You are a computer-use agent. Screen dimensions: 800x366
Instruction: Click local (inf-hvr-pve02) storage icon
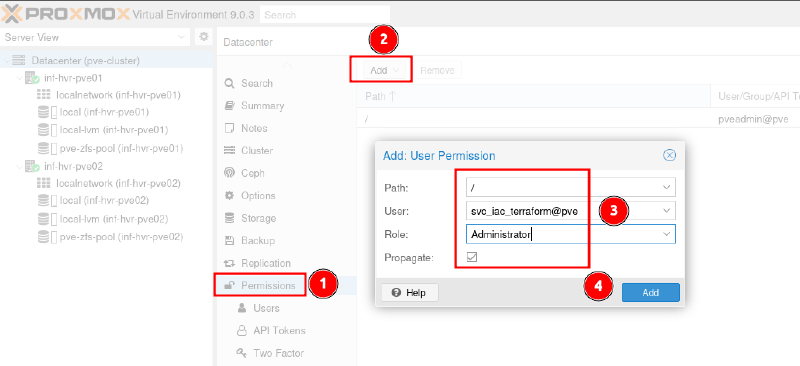46,200
